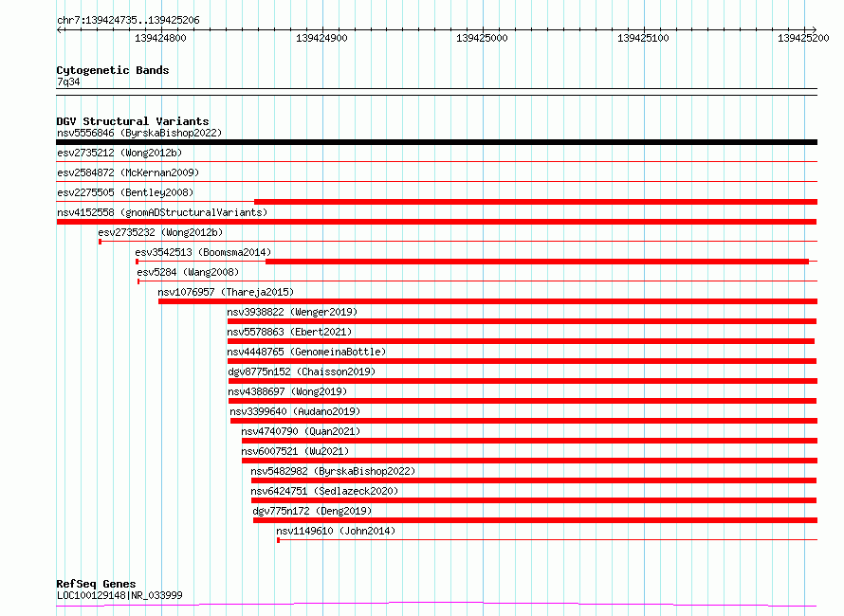
Task: Click the nsv1076957 (Thareja2015) red bar
Action: pos(487,301)
